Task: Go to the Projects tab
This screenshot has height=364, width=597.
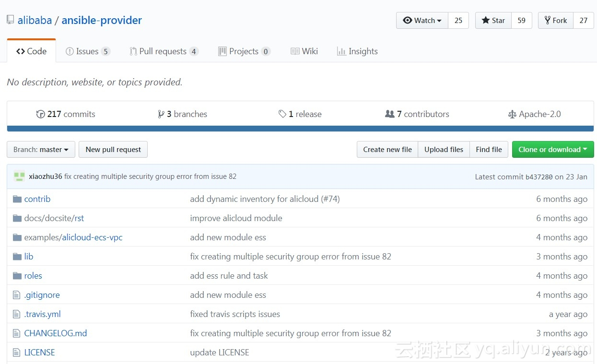Action: click(244, 51)
